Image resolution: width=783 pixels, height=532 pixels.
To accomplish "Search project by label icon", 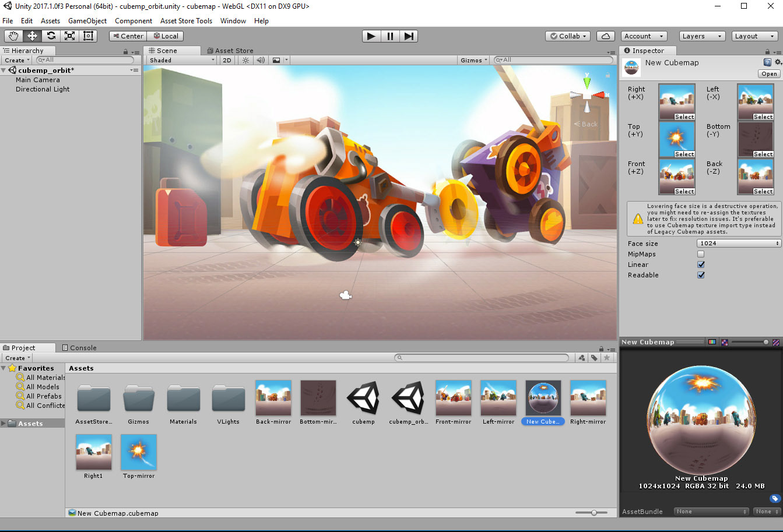I will click(x=594, y=358).
